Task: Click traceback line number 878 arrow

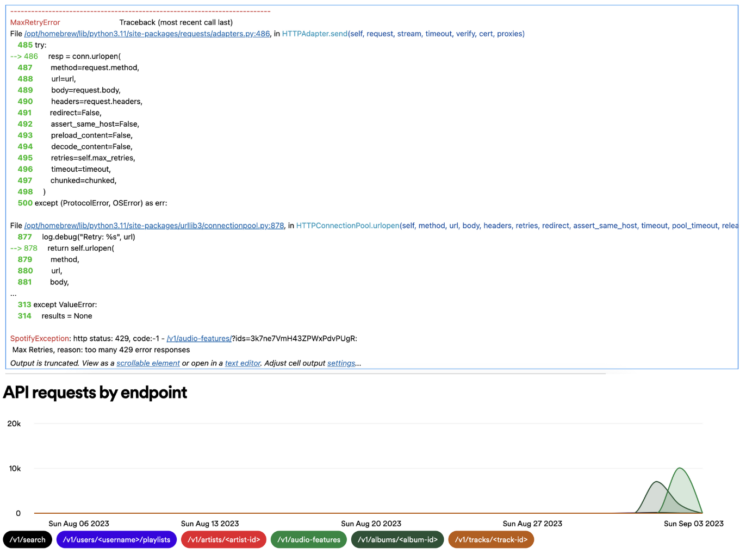Action: (24, 248)
